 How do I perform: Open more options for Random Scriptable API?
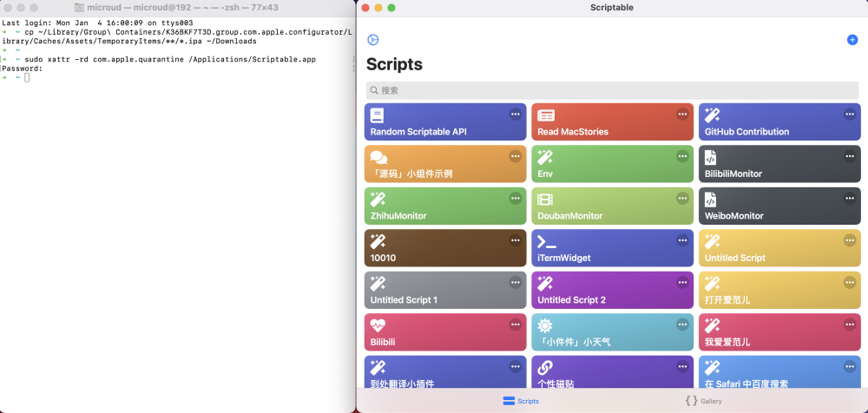[x=516, y=114]
